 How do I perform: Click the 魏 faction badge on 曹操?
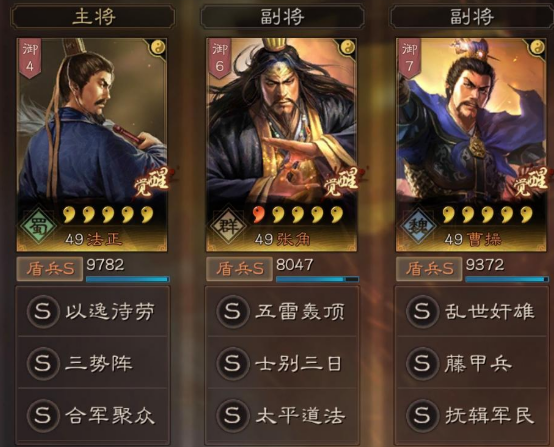pos(418,227)
